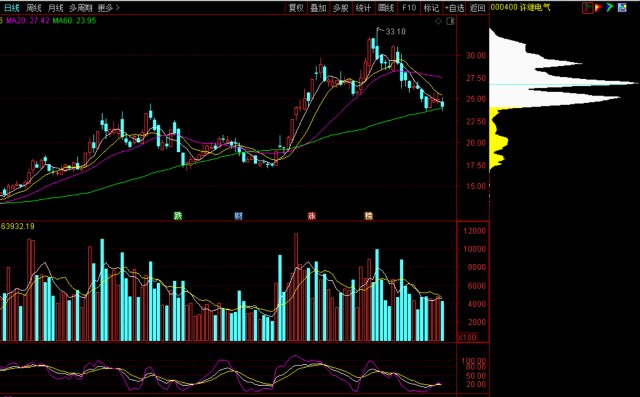Click the red-boxed arrow icon beside stock name
This screenshot has height=397, width=640.
[x=587, y=8]
